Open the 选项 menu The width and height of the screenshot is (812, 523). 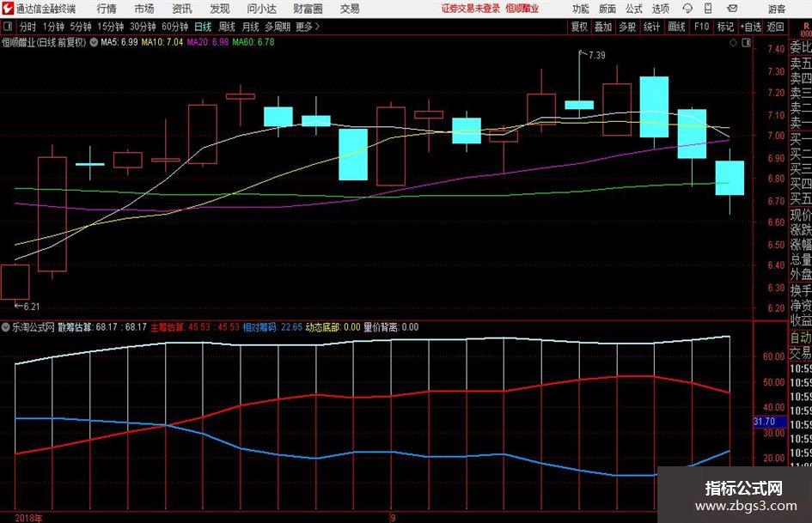(660, 9)
